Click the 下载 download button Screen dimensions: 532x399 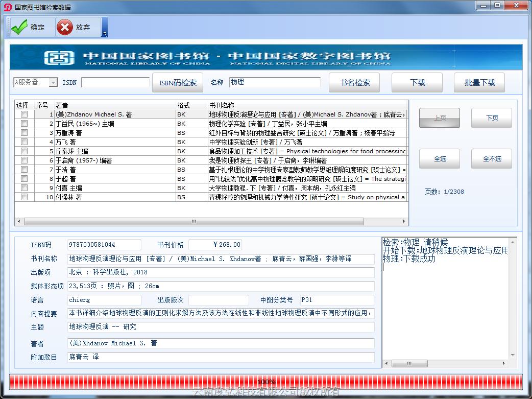pos(417,82)
